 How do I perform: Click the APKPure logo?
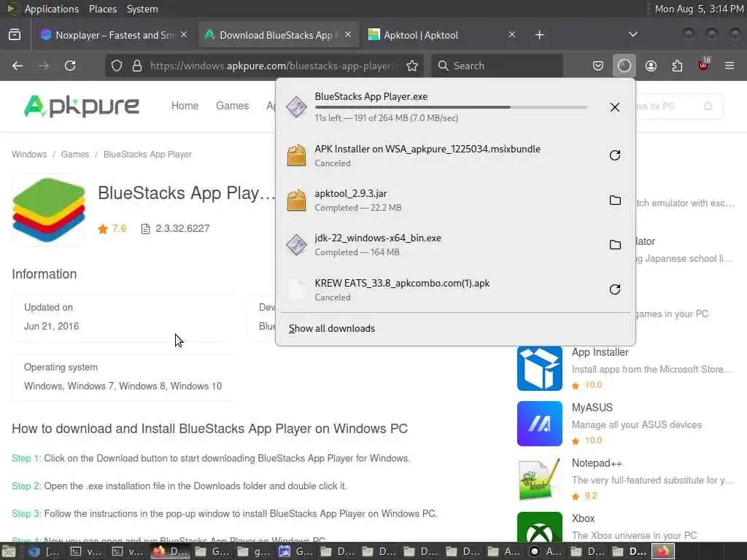pyautogui.click(x=82, y=106)
